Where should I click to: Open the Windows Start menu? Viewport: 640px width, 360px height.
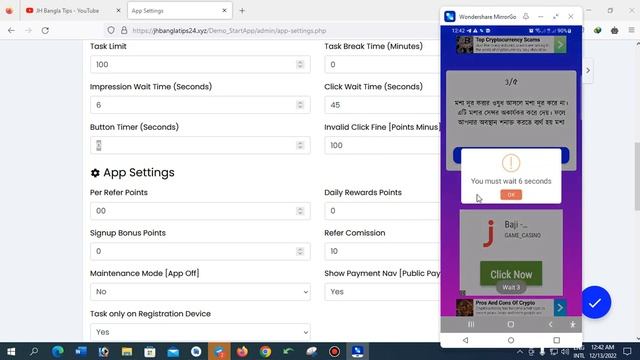pos(11,351)
